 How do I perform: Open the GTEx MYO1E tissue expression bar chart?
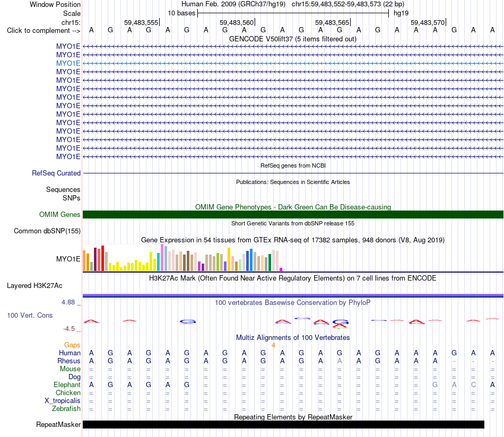pos(183,258)
